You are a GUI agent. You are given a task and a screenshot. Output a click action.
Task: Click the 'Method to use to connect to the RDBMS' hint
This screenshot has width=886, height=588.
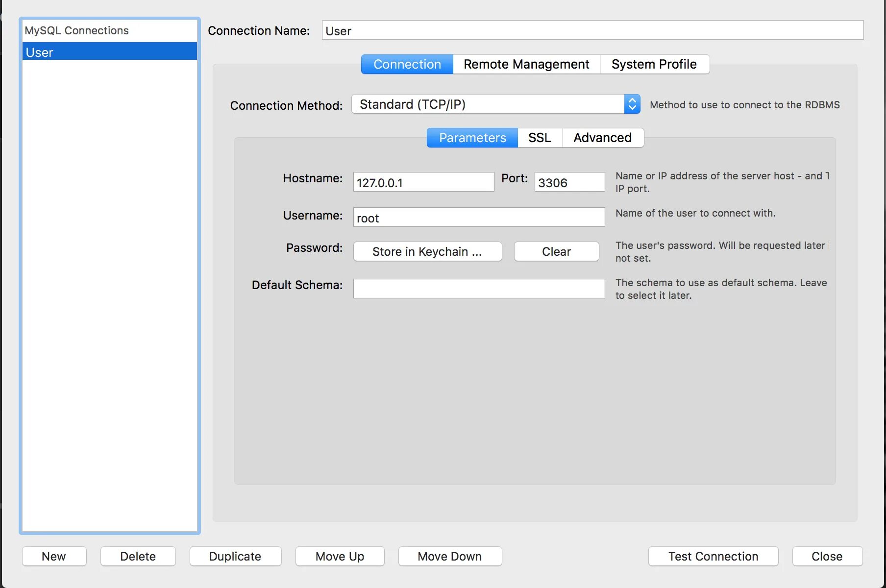click(x=745, y=105)
